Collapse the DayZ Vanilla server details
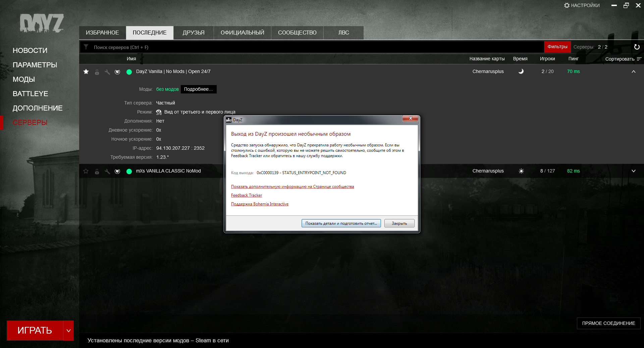Image resolution: width=644 pixels, height=348 pixels. (634, 72)
